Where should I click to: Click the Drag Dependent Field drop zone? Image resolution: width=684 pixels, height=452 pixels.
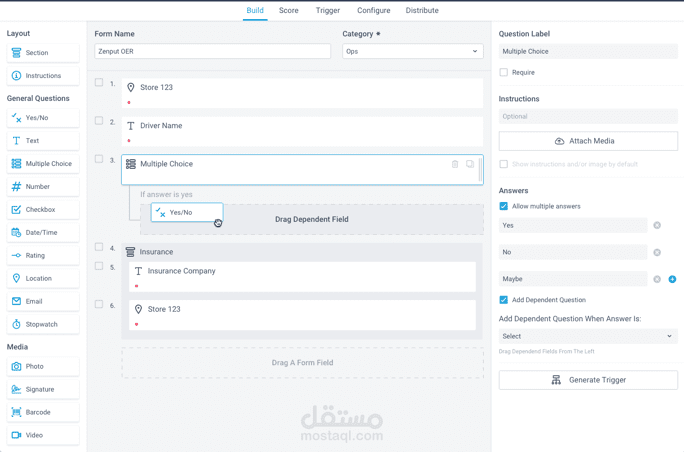pyautogui.click(x=311, y=219)
